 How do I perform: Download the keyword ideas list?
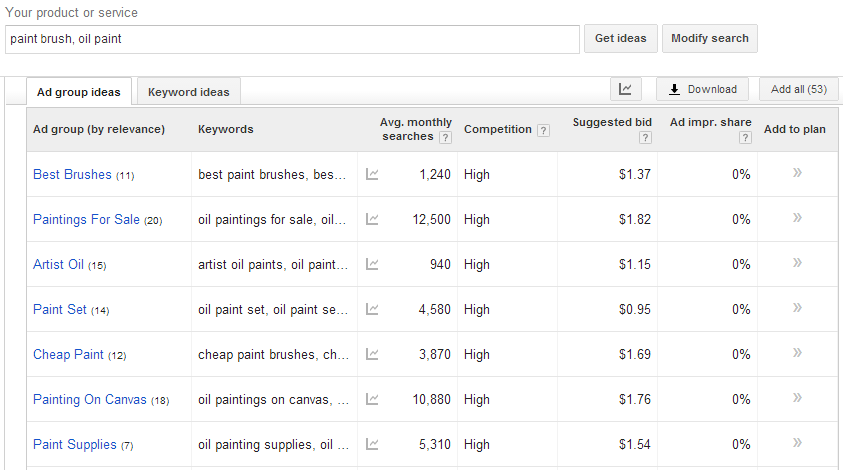click(702, 89)
